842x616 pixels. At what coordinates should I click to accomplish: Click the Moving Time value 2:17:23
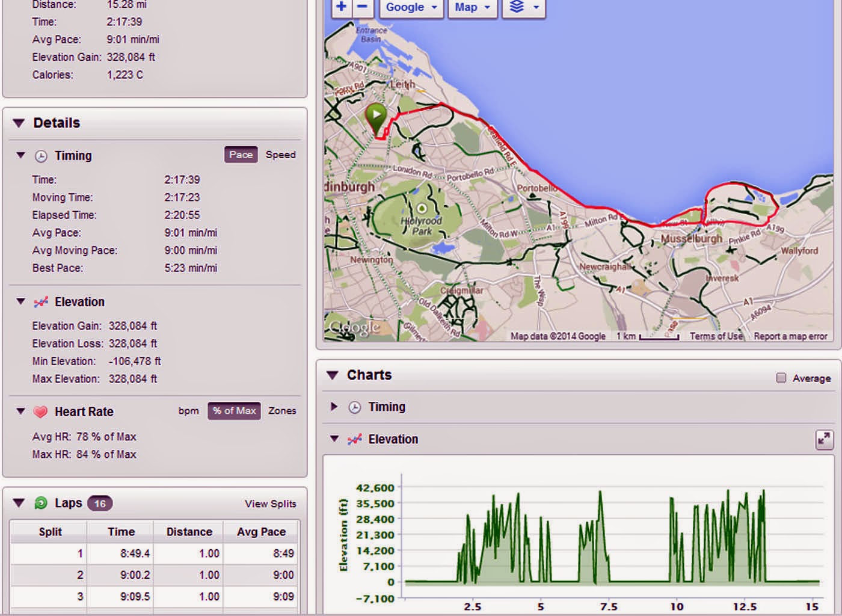(182, 197)
